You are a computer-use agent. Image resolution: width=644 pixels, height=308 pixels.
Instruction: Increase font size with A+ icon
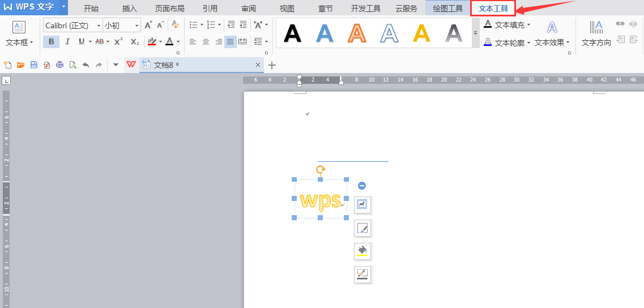(x=148, y=25)
